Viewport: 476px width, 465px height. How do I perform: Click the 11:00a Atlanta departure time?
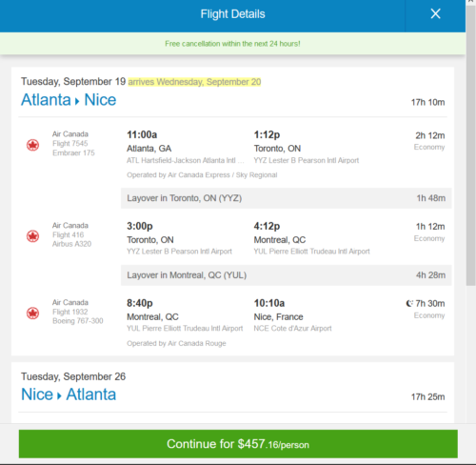coord(142,134)
